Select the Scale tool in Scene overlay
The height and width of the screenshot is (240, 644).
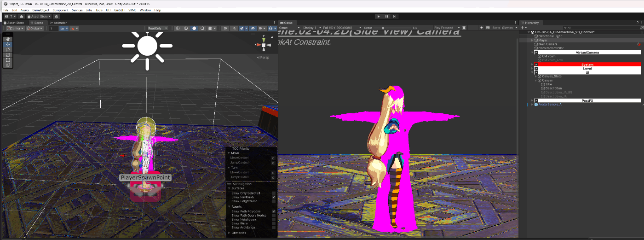(x=7, y=54)
